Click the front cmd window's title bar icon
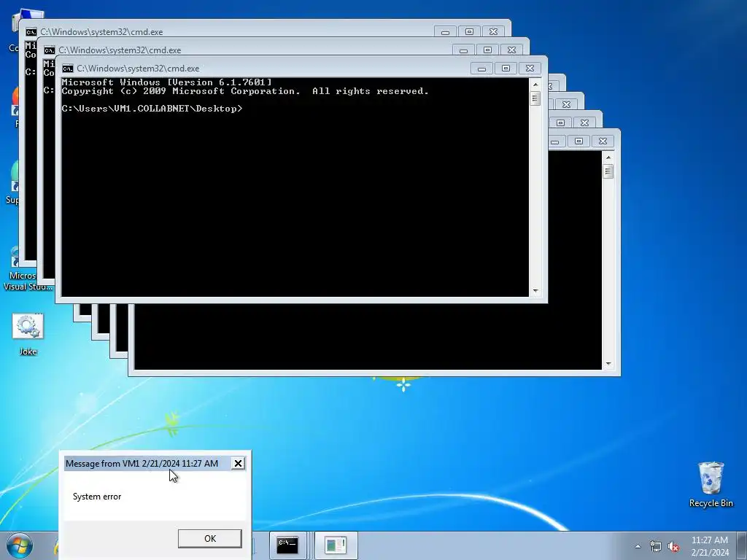This screenshot has width=747, height=560. pos(68,69)
